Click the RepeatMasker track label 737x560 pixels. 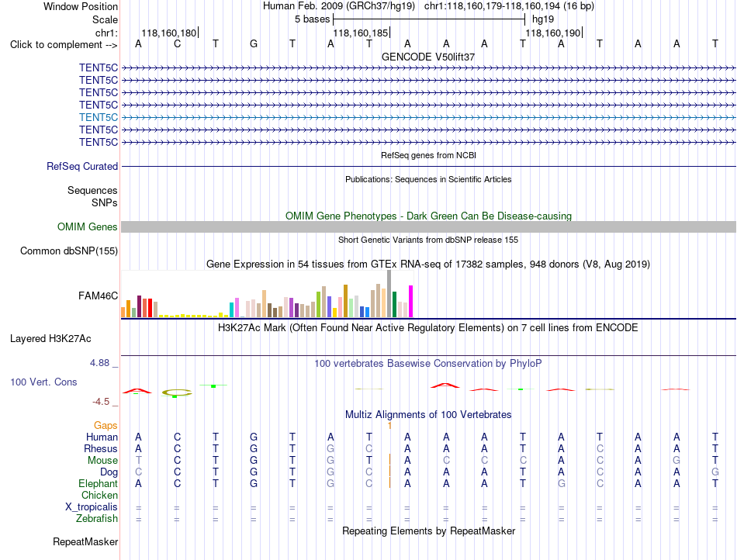[85, 541]
